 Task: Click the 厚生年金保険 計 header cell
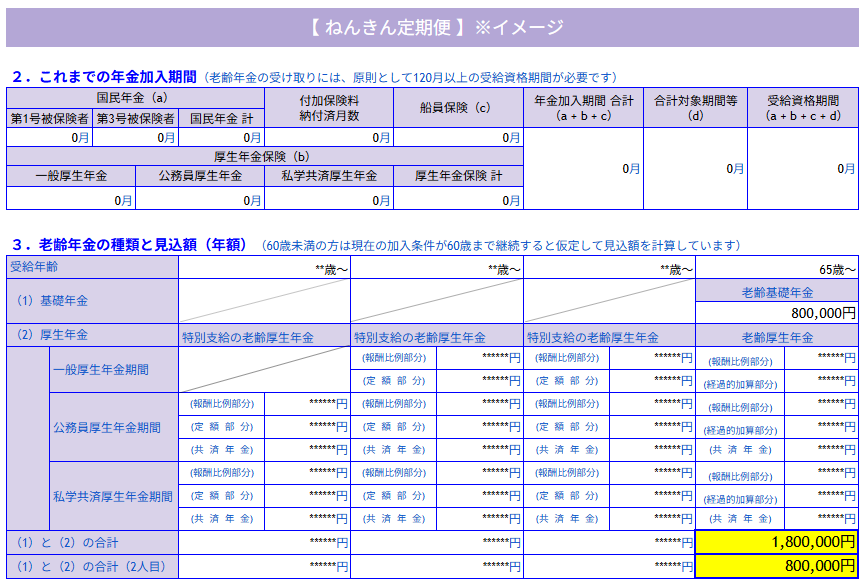click(458, 176)
